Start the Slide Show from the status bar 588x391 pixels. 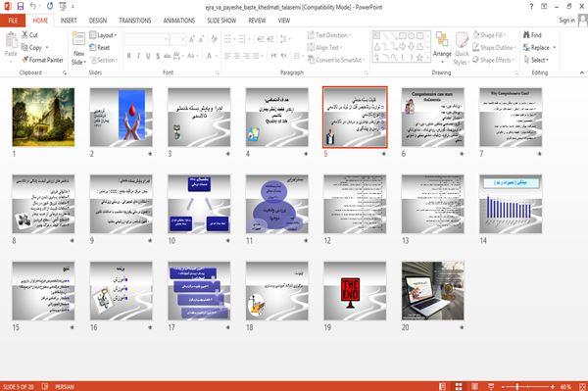coord(491,386)
